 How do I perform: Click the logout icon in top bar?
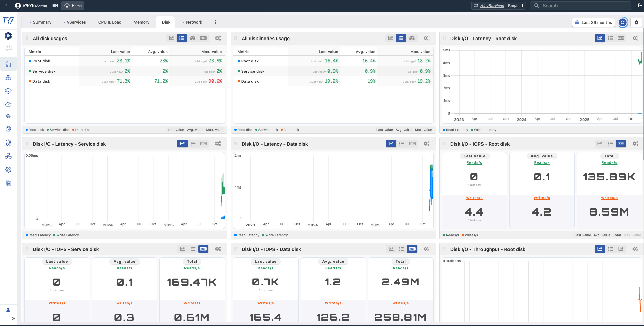[x=640, y=6]
